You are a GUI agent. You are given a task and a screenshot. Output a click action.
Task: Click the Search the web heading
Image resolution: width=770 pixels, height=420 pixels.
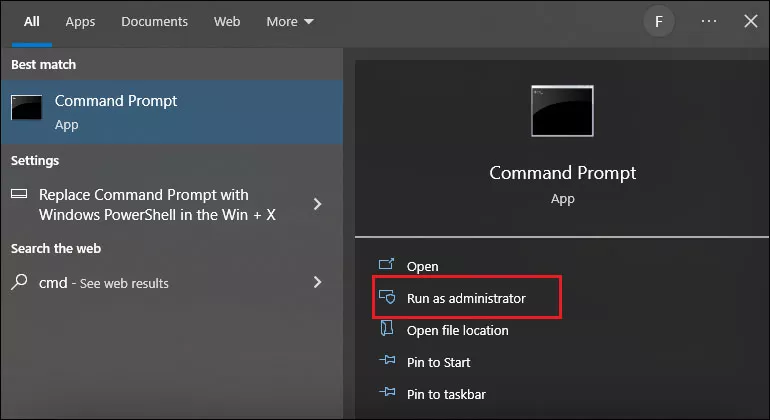click(x=56, y=249)
